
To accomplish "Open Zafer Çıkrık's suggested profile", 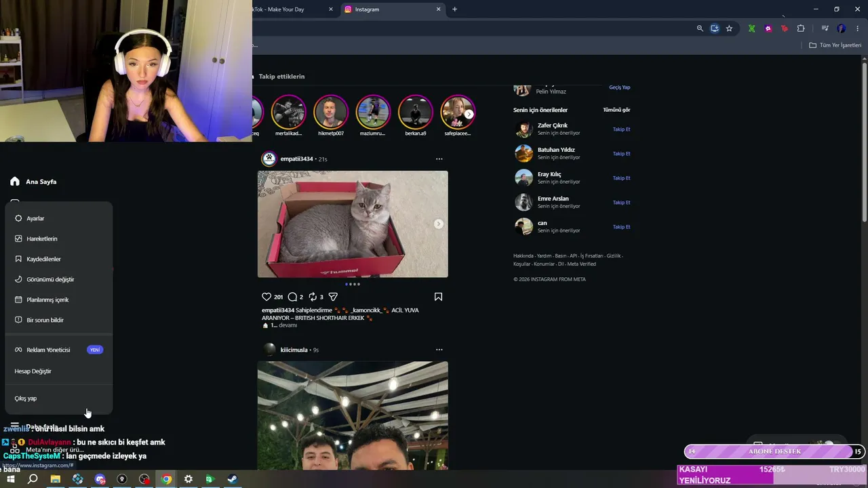I will click(x=553, y=125).
